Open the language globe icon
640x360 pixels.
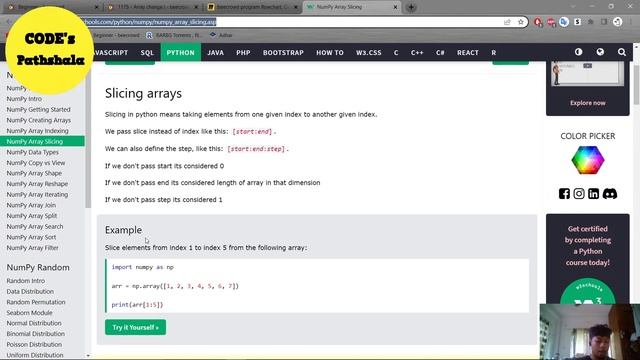pos(600,52)
